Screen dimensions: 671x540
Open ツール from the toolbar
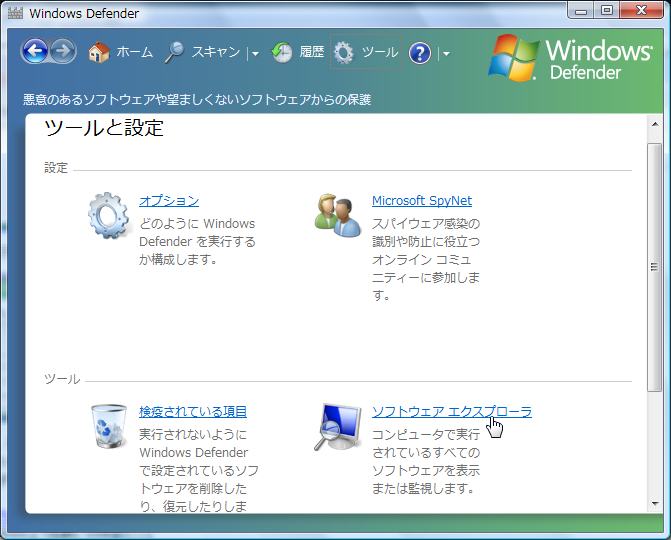[x=380, y=52]
